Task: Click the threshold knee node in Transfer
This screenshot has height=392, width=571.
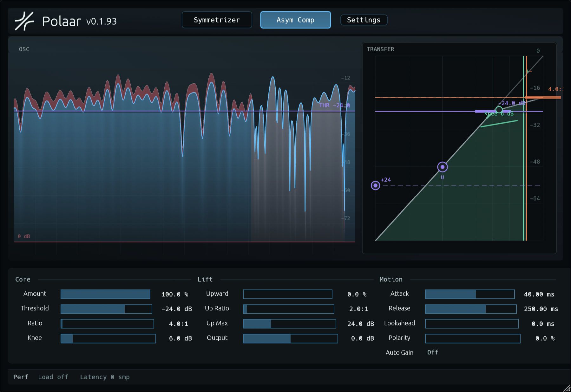Action: point(499,110)
